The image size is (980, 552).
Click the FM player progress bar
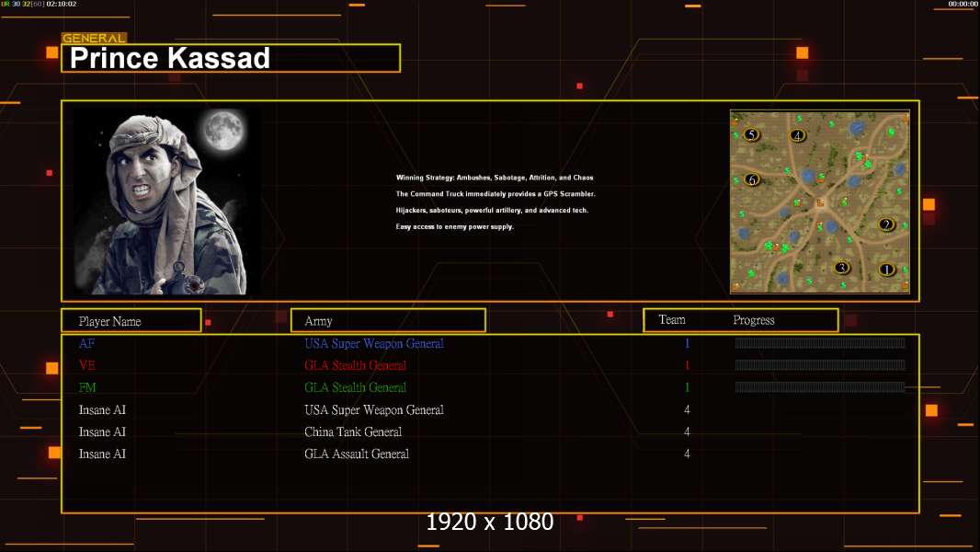[820, 387]
